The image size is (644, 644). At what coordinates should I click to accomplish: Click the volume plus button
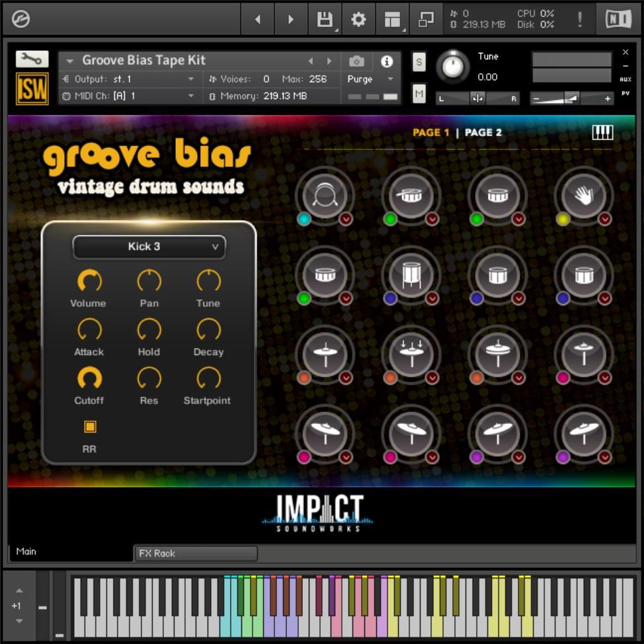tap(608, 99)
